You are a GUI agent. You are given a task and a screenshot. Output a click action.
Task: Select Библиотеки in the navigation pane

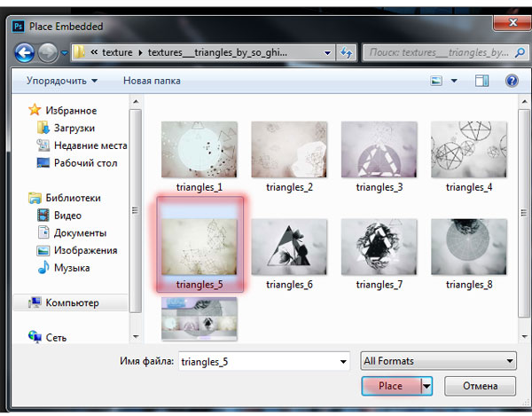click(74, 198)
